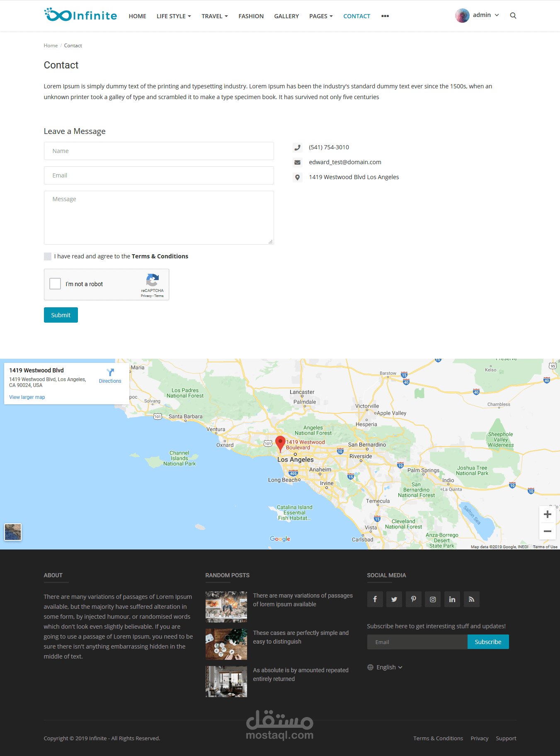Viewport: 560px width, 756px height.
Task: Open View larger map link
Action: (27, 397)
